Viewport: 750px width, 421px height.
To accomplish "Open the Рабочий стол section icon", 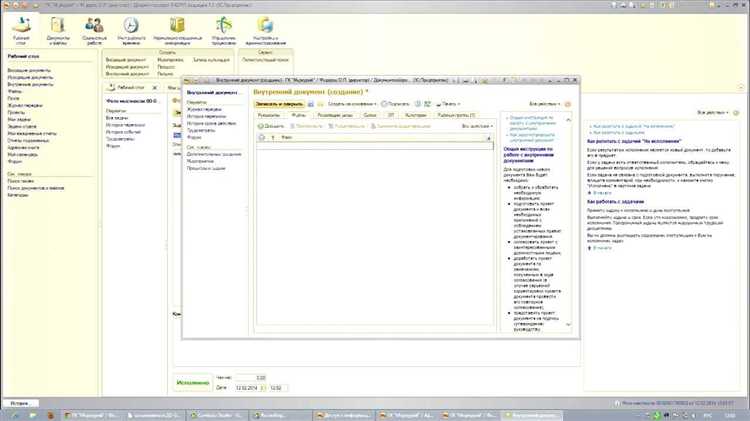I will pos(21,22).
